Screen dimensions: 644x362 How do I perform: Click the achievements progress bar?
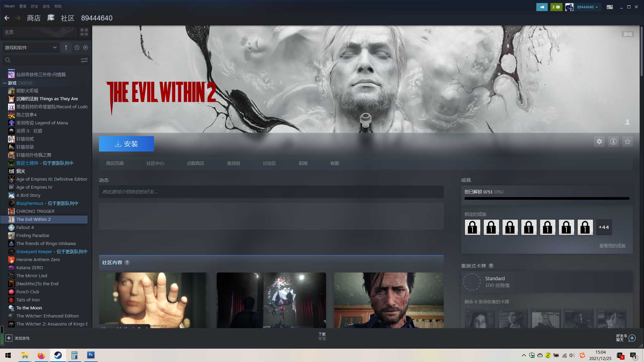pos(547,198)
